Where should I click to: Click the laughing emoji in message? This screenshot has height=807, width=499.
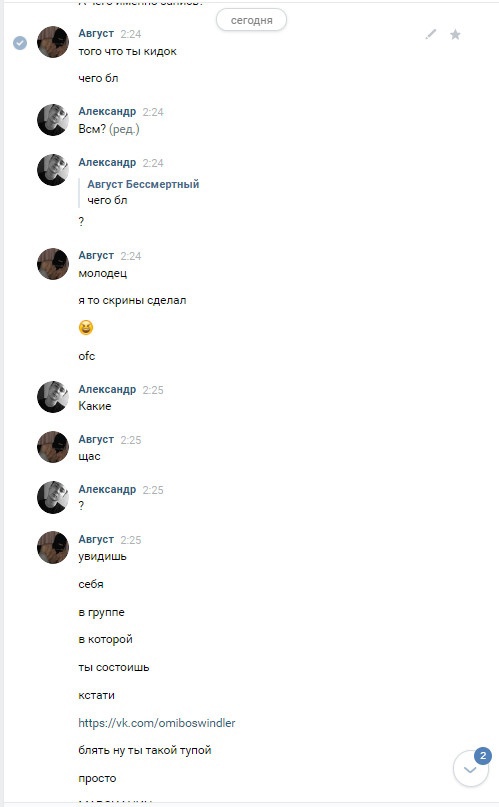click(x=86, y=327)
